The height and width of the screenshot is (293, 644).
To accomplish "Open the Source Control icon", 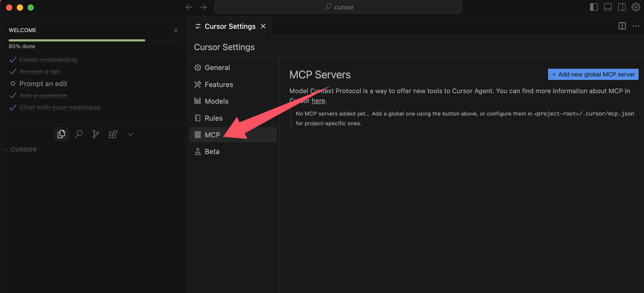I will pyautogui.click(x=96, y=134).
